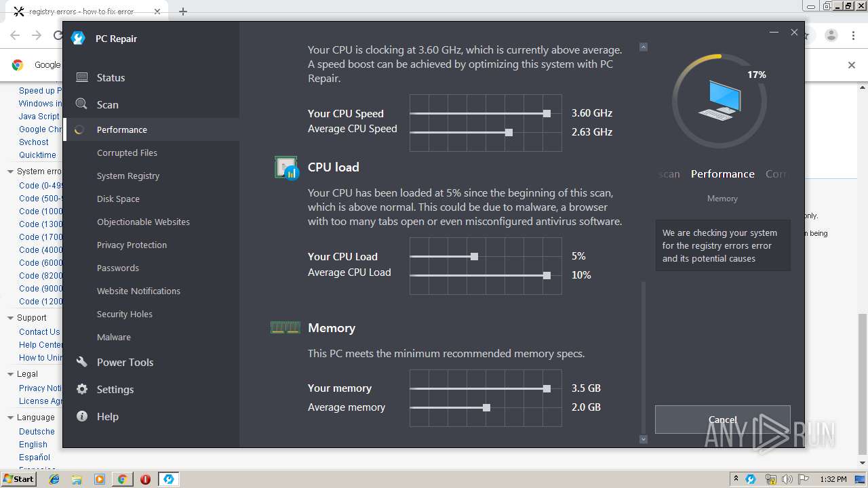Open the Quicktime link in browser sidebar
Screen dimensions: 868x488
tap(37, 155)
